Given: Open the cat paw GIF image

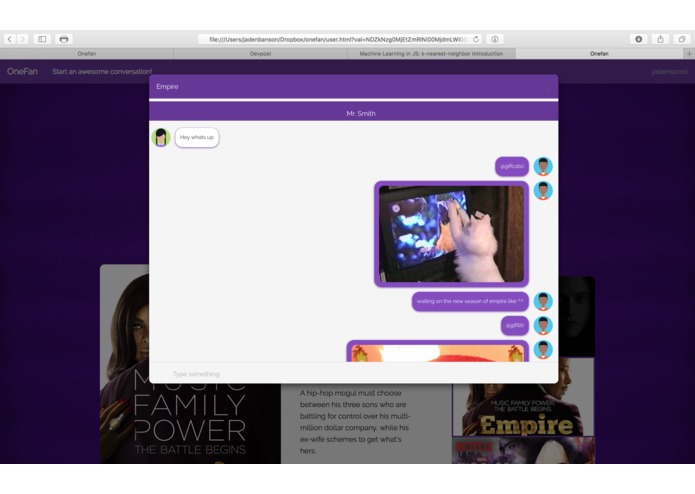Looking at the screenshot, I should (452, 234).
